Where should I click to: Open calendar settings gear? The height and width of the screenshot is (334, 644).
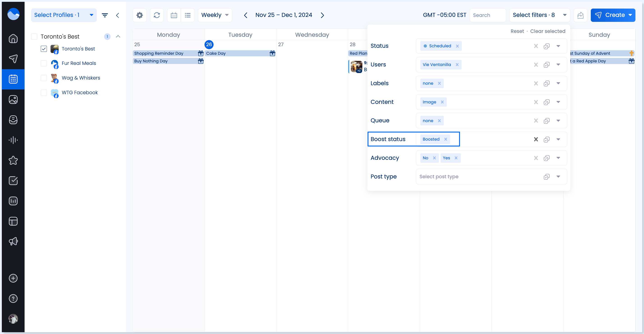click(x=140, y=15)
